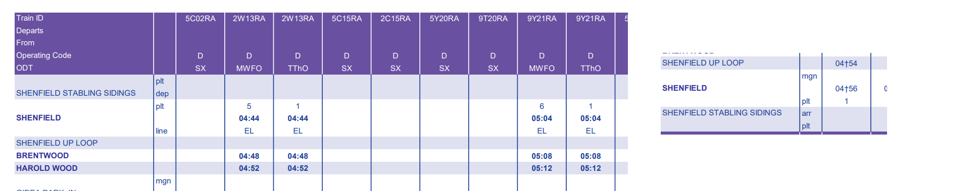The height and width of the screenshot is (191, 980).
Task: Click the Operating Code header label
Action: click(43, 55)
